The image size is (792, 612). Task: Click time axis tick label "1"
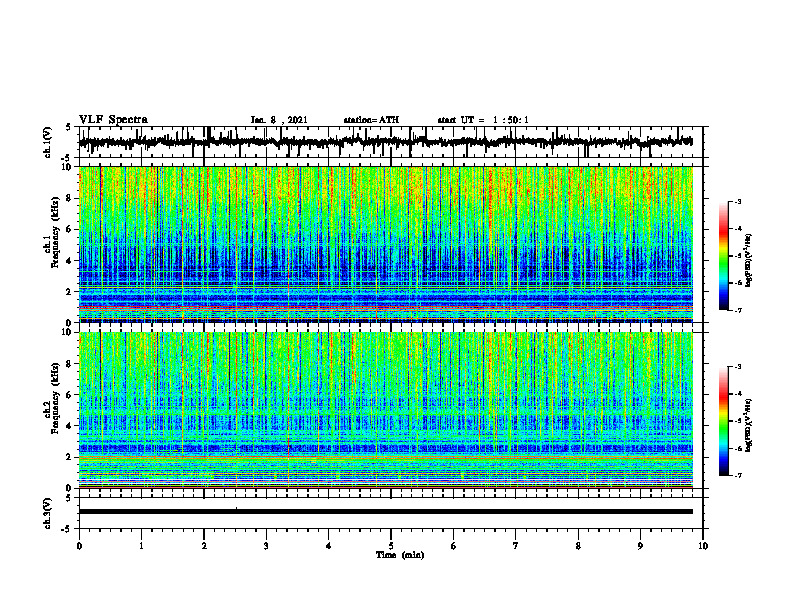click(x=141, y=546)
